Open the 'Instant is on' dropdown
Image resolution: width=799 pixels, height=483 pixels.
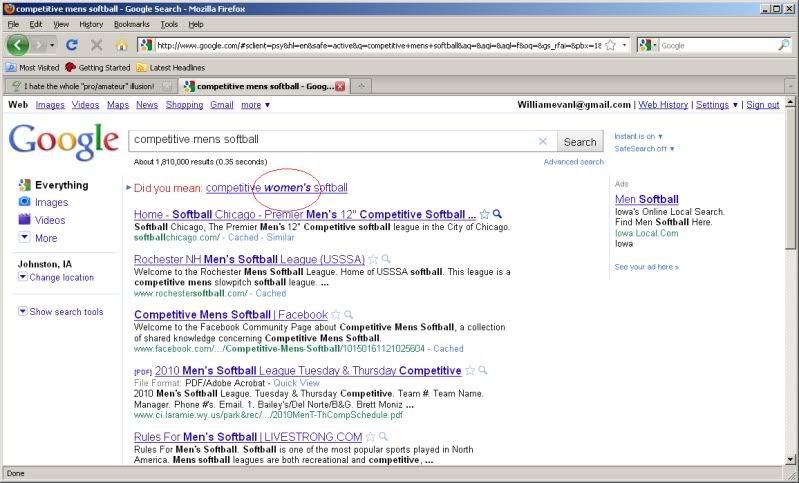pyautogui.click(x=638, y=136)
